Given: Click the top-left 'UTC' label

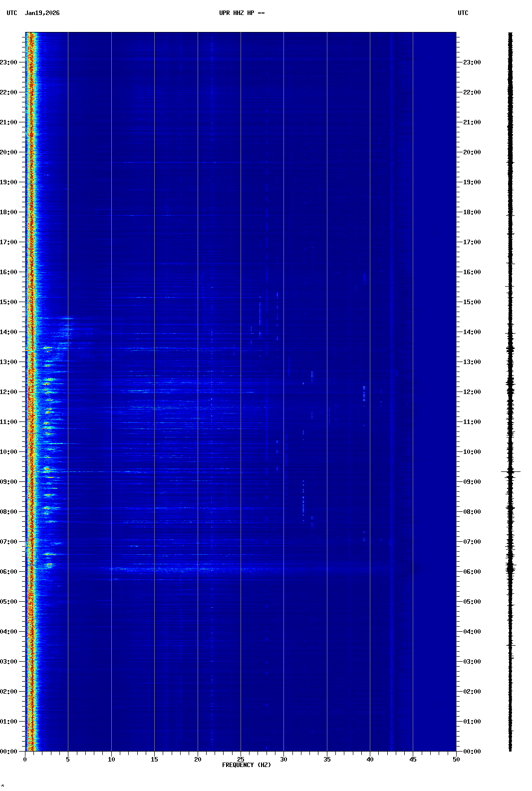Looking at the screenshot, I should [x=12, y=13].
